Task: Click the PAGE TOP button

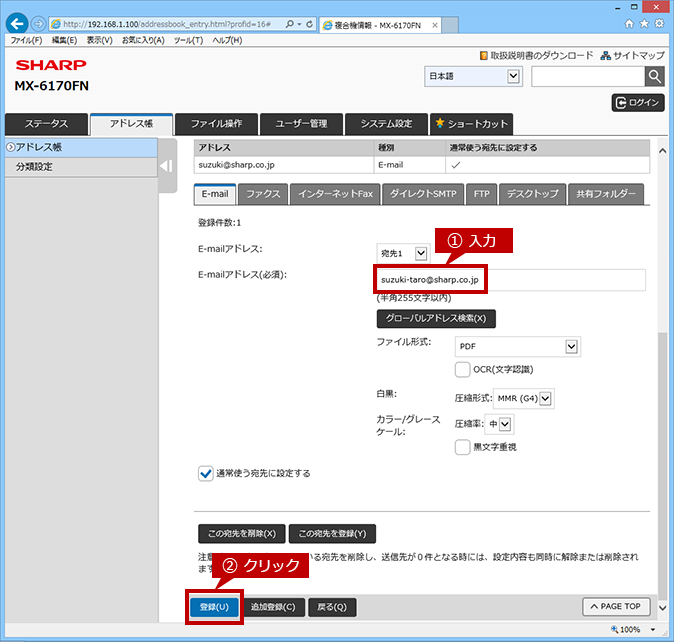Action: coord(616,606)
